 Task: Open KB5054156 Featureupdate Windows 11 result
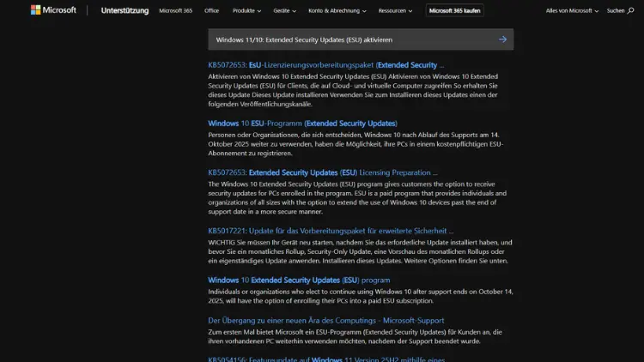click(326, 359)
